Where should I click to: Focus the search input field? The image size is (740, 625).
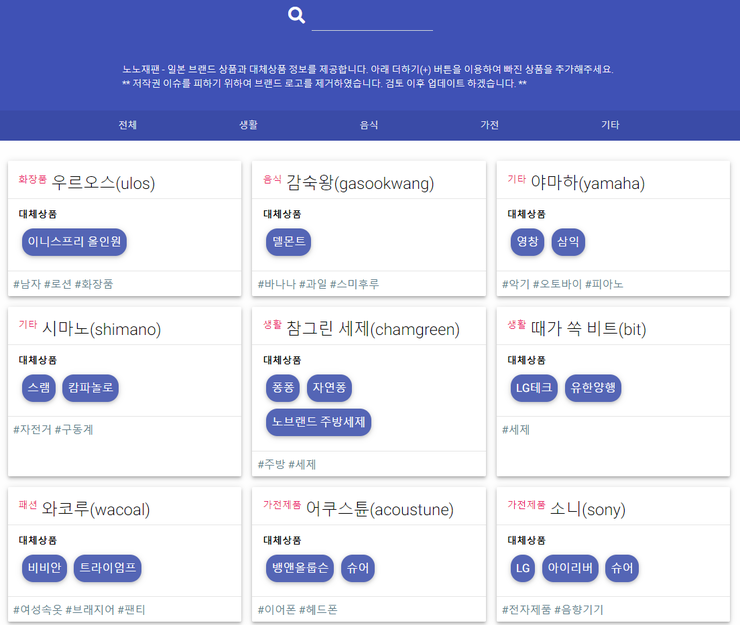[x=372, y=19]
